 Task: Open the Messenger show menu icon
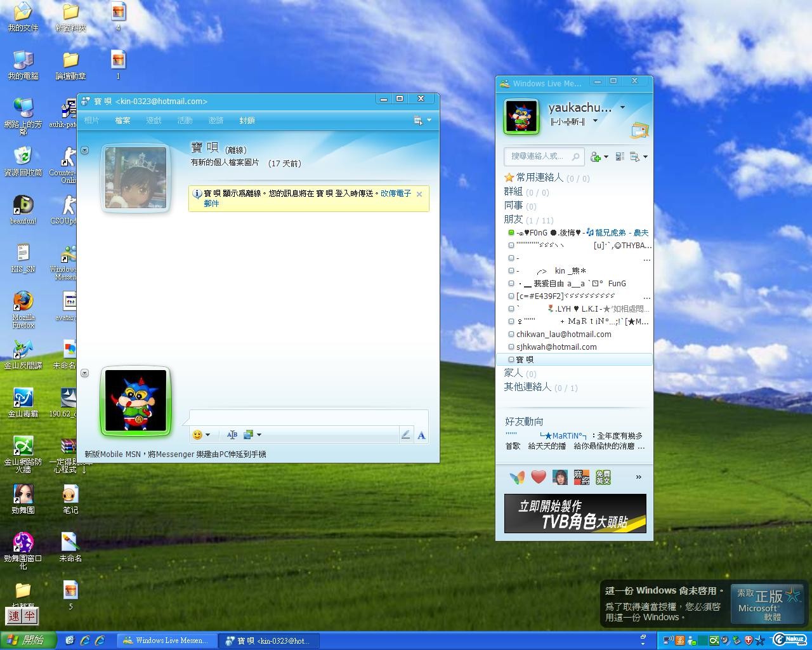coord(634,156)
